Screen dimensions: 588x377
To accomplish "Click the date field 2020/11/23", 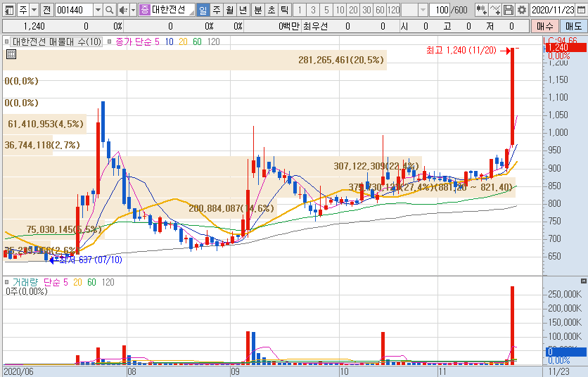I will pyautogui.click(x=553, y=10).
